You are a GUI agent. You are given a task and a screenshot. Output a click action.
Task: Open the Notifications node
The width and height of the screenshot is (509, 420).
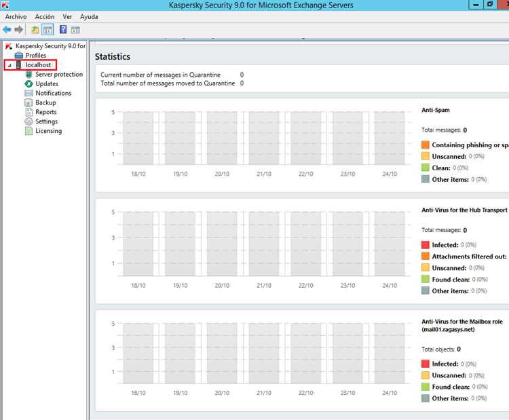point(53,93)
